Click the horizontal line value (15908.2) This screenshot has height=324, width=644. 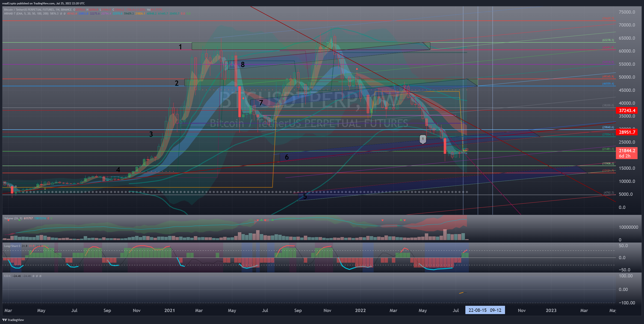coord(608,163)
